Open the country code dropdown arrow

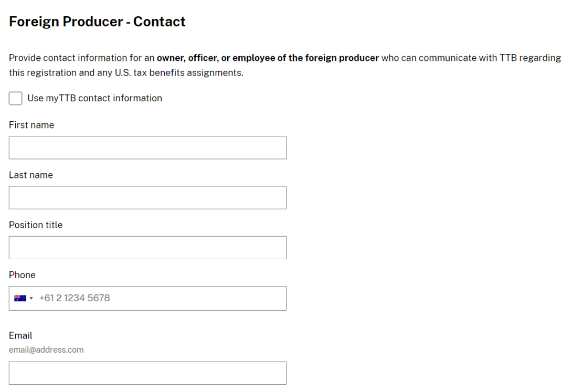[31, 298]
